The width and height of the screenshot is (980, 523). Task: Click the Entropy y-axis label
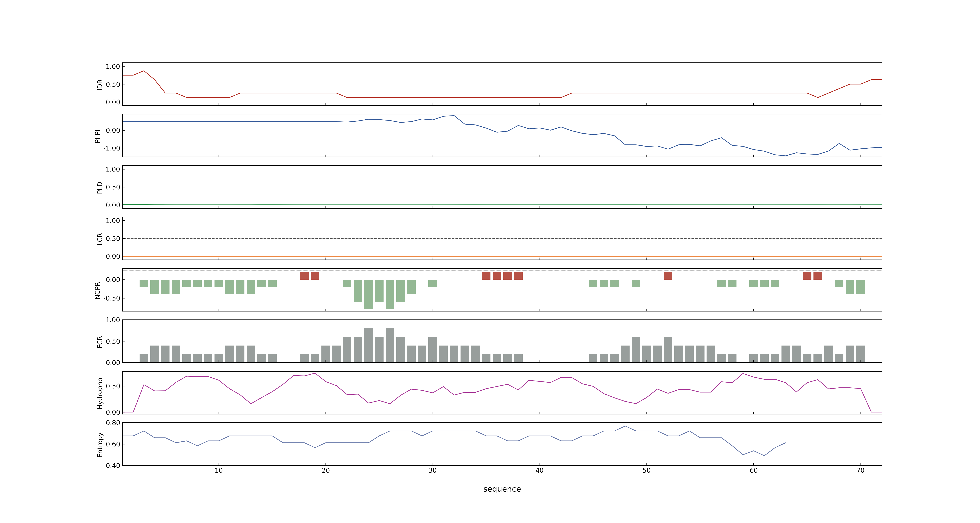point(100,445)
